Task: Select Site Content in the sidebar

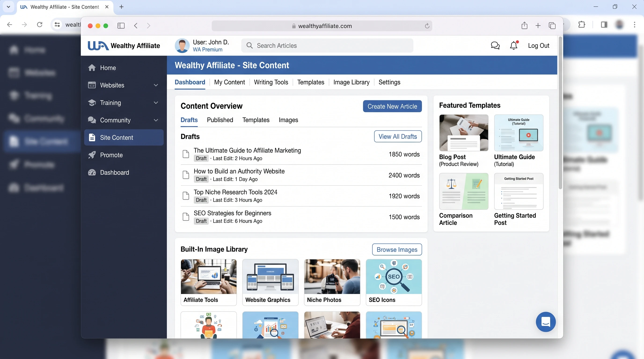Action: pos(124,137)
